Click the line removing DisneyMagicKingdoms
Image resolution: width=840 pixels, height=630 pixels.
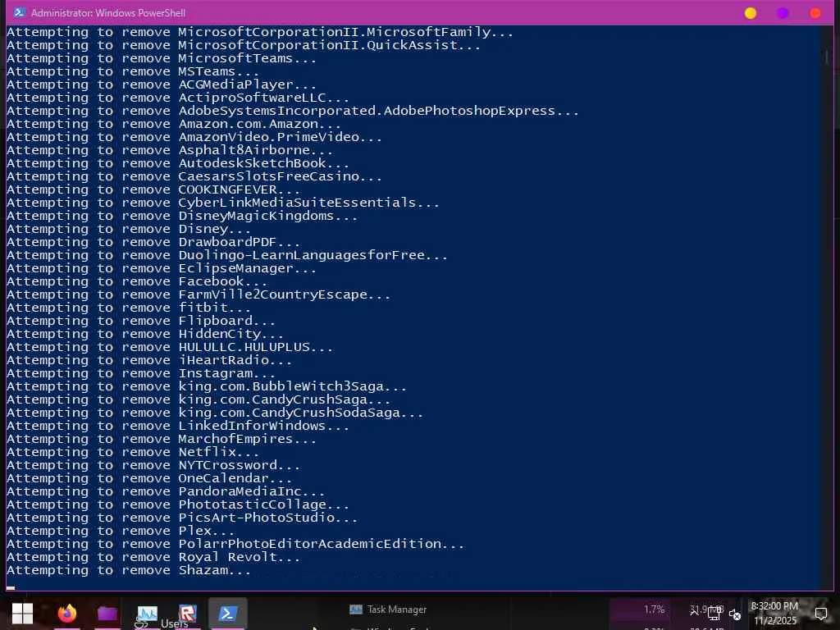(182, 216)
